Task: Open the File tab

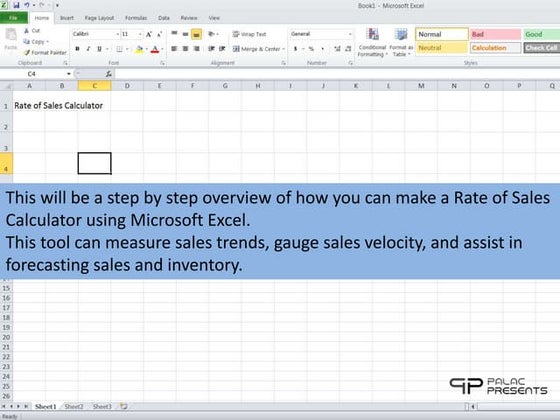Action: (x=14, y=18)
